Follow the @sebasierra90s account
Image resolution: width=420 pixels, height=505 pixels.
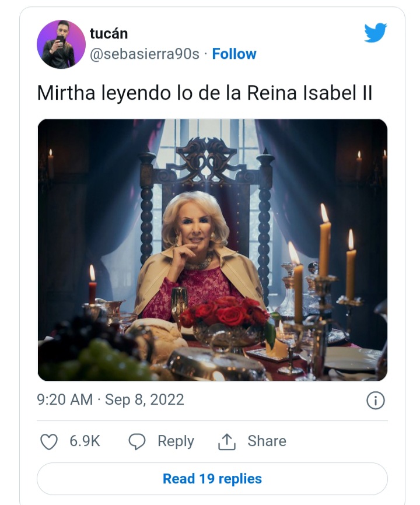pos(234,54)
